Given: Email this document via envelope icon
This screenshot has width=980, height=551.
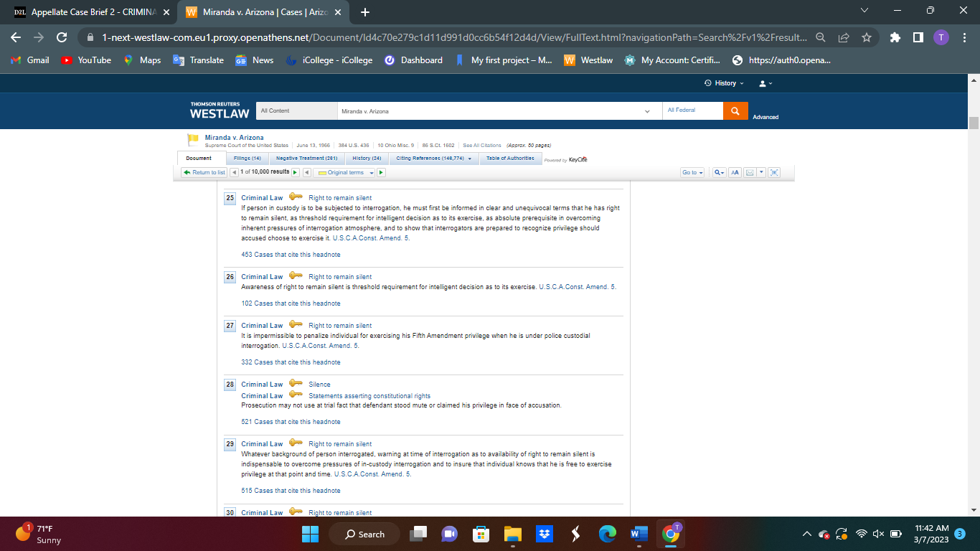Looking at the screenshot, I should [749, 172].
